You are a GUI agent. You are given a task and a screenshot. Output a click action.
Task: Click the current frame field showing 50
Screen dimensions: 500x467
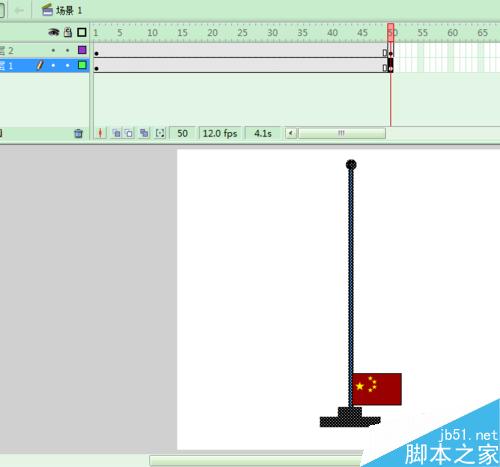(182, 133)
